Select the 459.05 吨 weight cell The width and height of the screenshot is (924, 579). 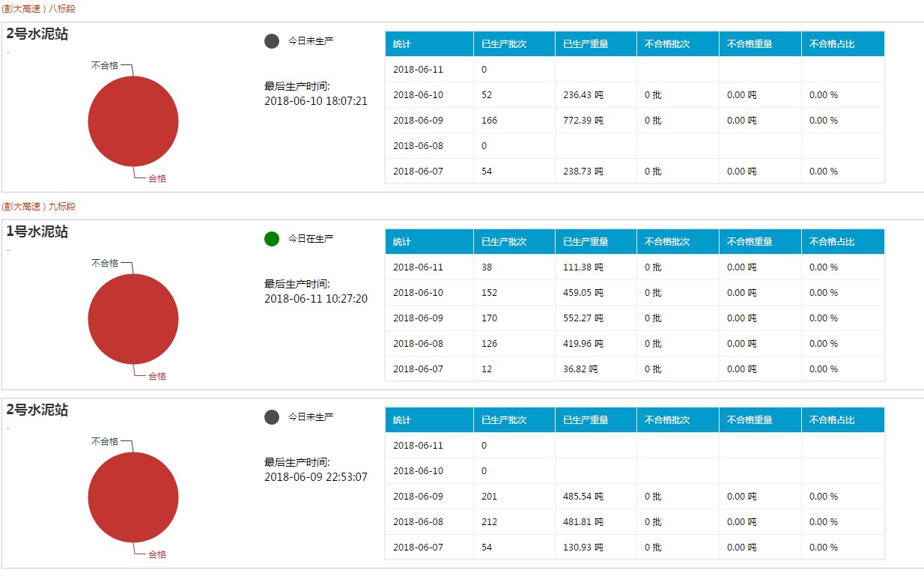point(583,293)
